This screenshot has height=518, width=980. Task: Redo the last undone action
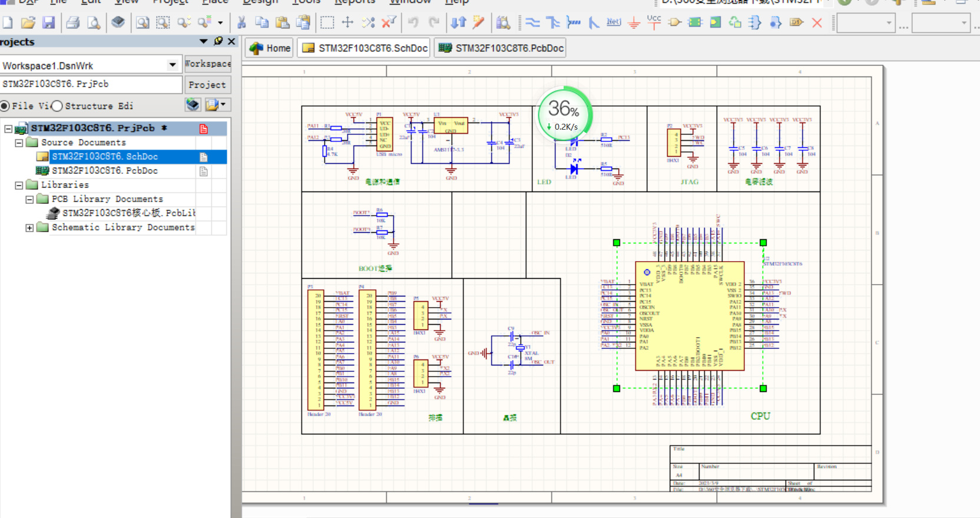pyautogui.click(x=434, y=23)
